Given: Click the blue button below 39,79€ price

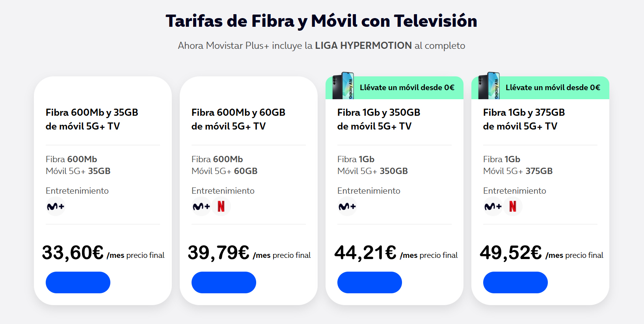Looking at the screenshot, I should pos(223,282).
